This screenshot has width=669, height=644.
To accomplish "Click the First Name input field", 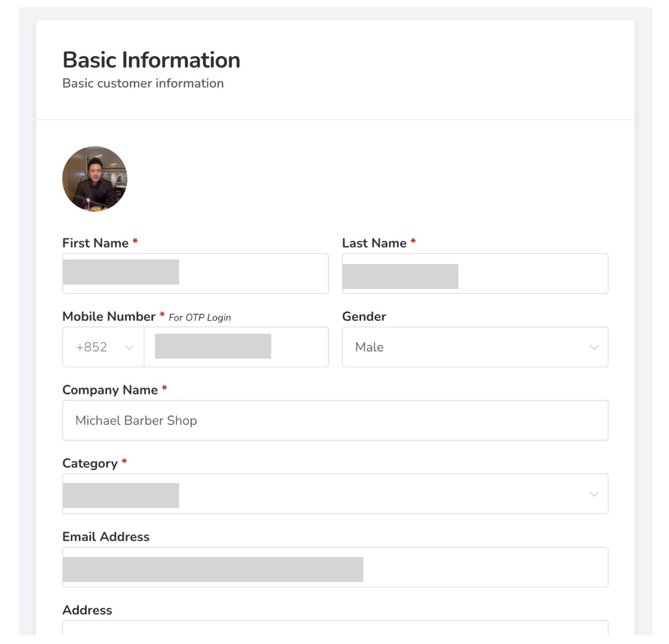I will pos(195,274).
